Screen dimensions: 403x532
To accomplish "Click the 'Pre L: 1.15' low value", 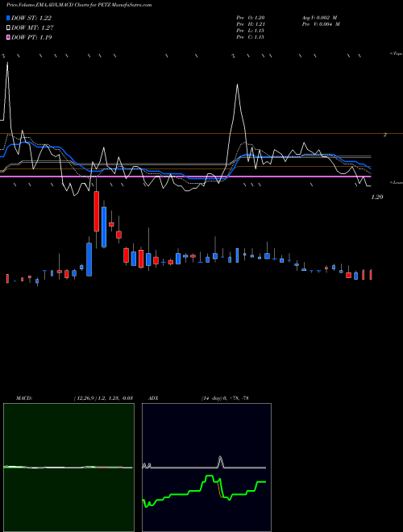I will click(x=251, y=31).
